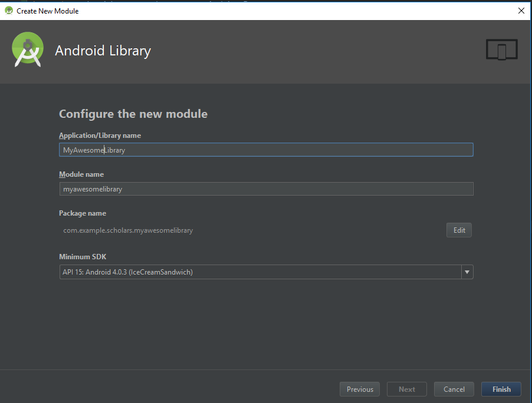Click the Application/Library name label
The image size is (532, 403).
point(100,135)
